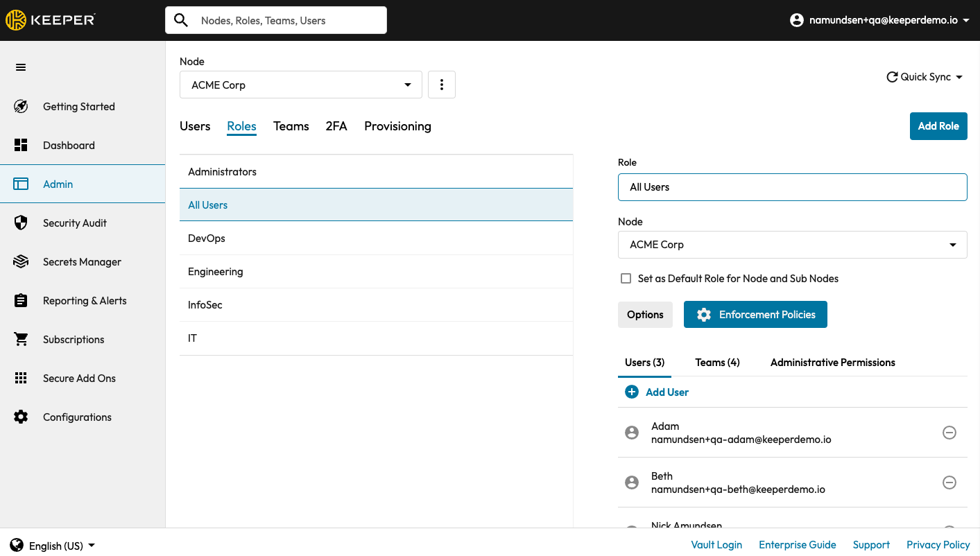The height and width of the screenshot is (556, 980).
Task: Click the Security Audit shield icon
Action: pyautogui.click(x=21, y=223)
